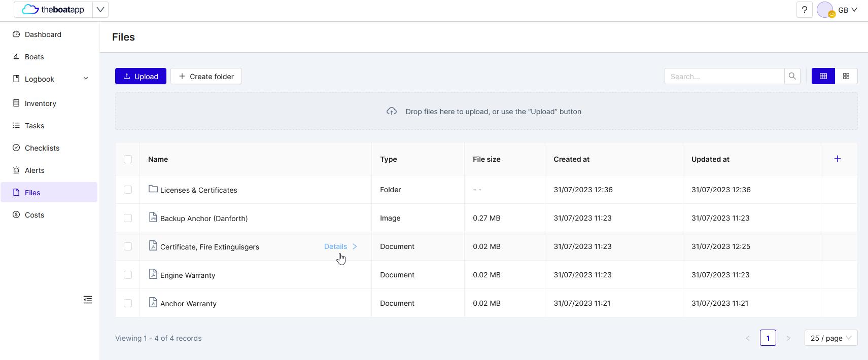Click the drop files upload zone text
868x360 pixels.
point(494,112)
